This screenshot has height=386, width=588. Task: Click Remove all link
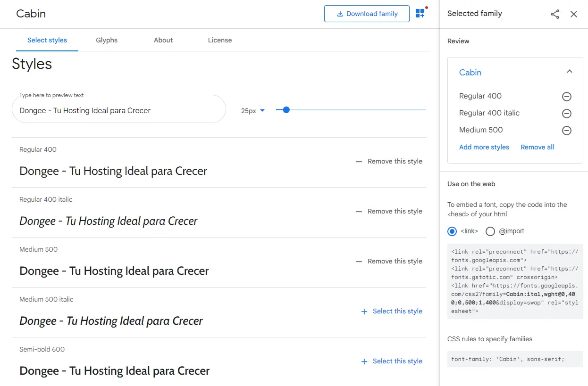coord(537,147)
